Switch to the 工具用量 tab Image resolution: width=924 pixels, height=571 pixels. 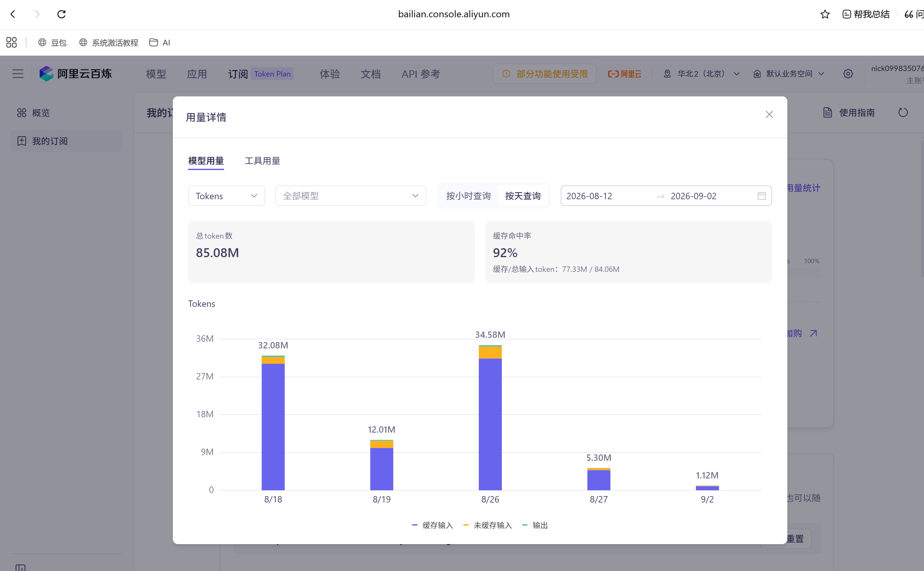tap(262, 161)
